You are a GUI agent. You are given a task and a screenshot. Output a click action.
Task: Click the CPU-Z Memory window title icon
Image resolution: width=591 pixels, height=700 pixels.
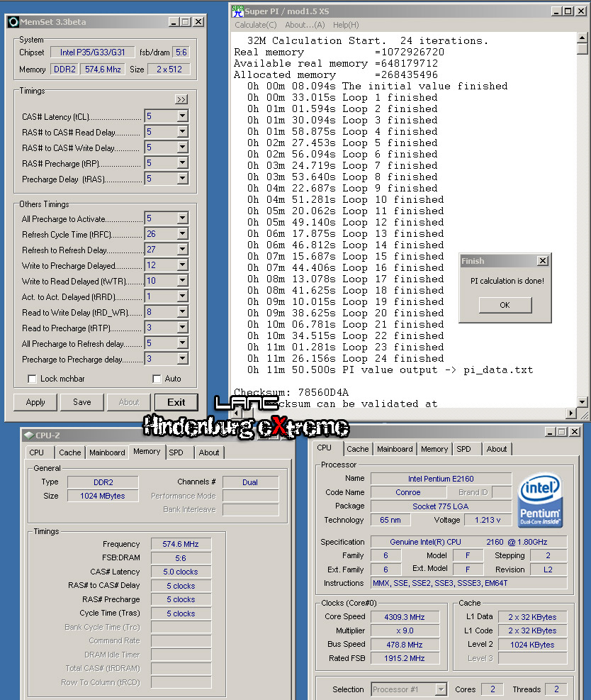click(x=29, y=435)
